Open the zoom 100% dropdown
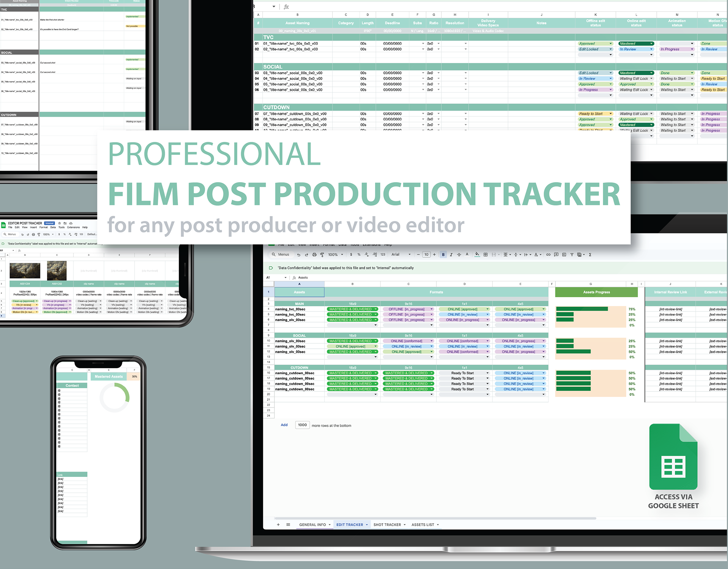The image size is (728, 569). 335,255
